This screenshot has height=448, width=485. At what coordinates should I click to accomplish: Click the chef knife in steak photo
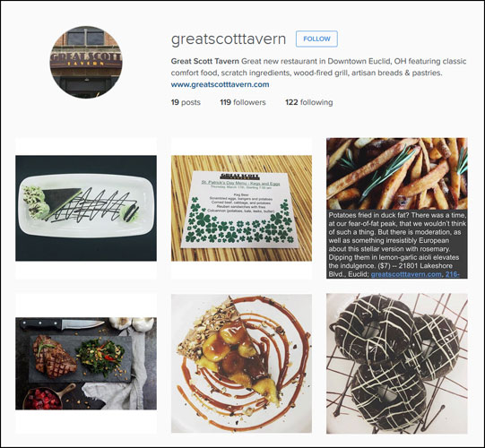pos(62,324)
